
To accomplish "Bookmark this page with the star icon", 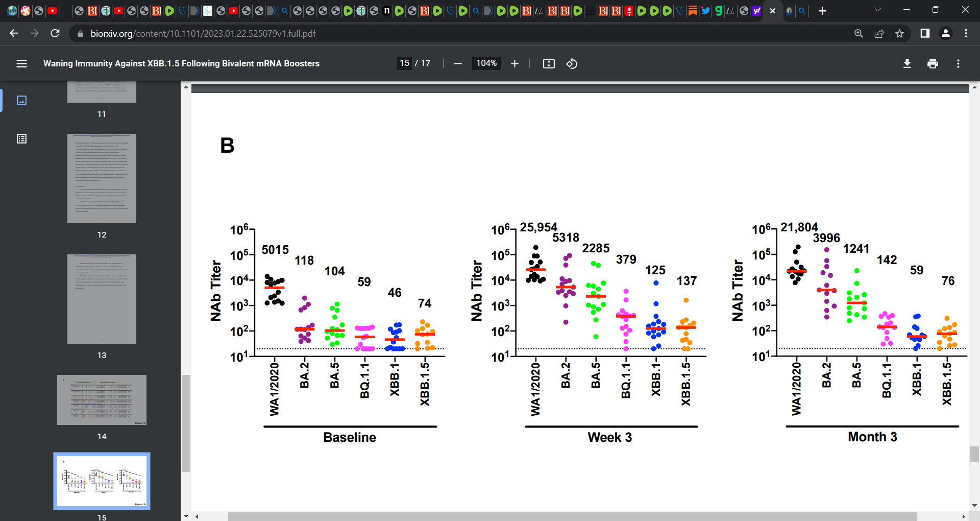I will pyautogui.click(x=899, y=33).
